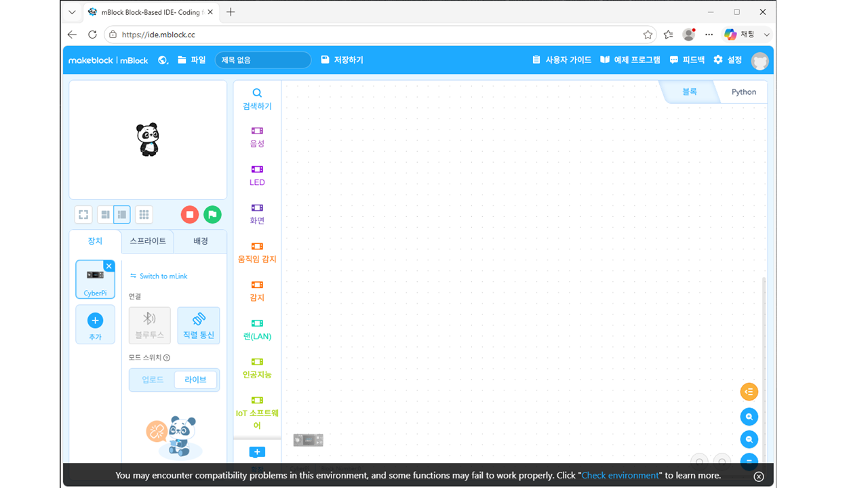Switch to the 블록 editor tab
This screenshot has height=488, width=868.
point(690,92)
